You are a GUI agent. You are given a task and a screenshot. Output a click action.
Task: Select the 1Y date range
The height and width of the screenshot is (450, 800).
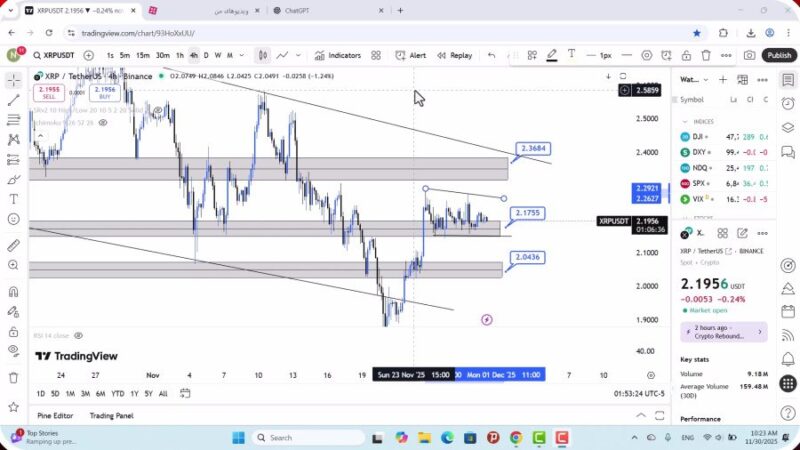click(133, 393)
